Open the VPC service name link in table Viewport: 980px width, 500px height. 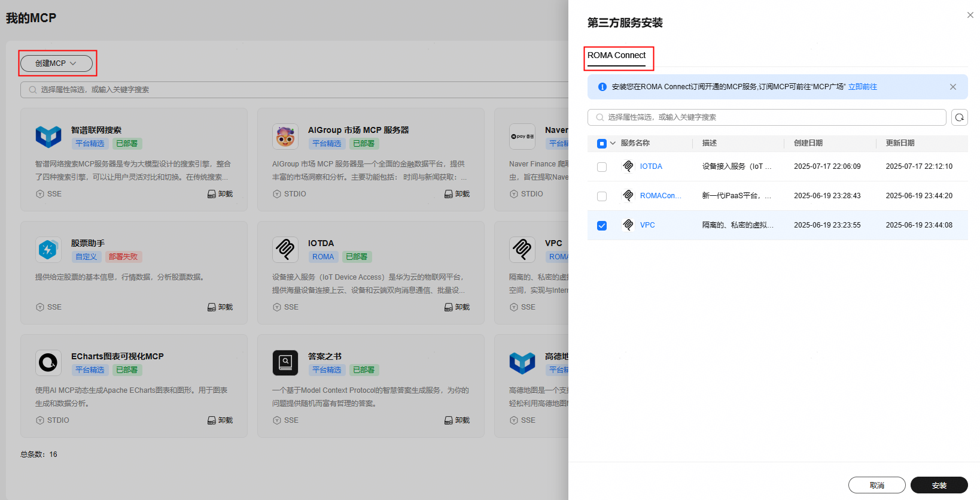(x=647, y=225)
